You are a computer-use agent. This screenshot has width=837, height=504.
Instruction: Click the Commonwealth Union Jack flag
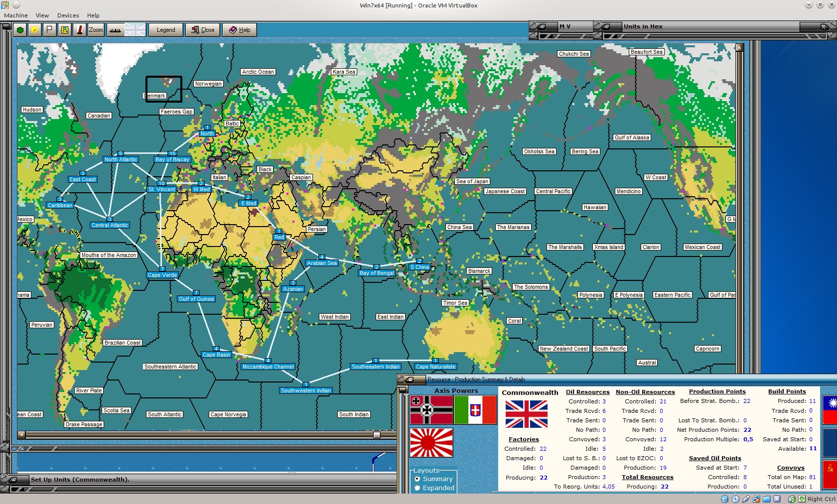(527, 414)
